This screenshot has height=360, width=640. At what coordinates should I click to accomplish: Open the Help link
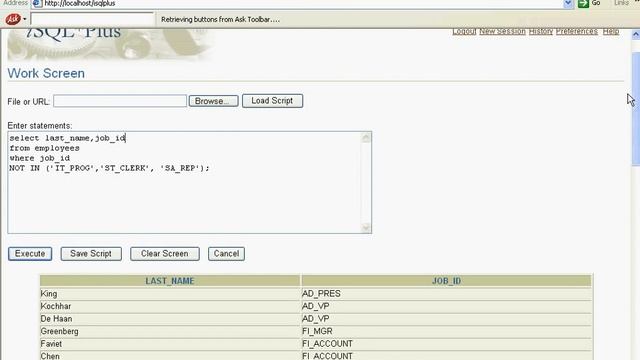[611, 31]
